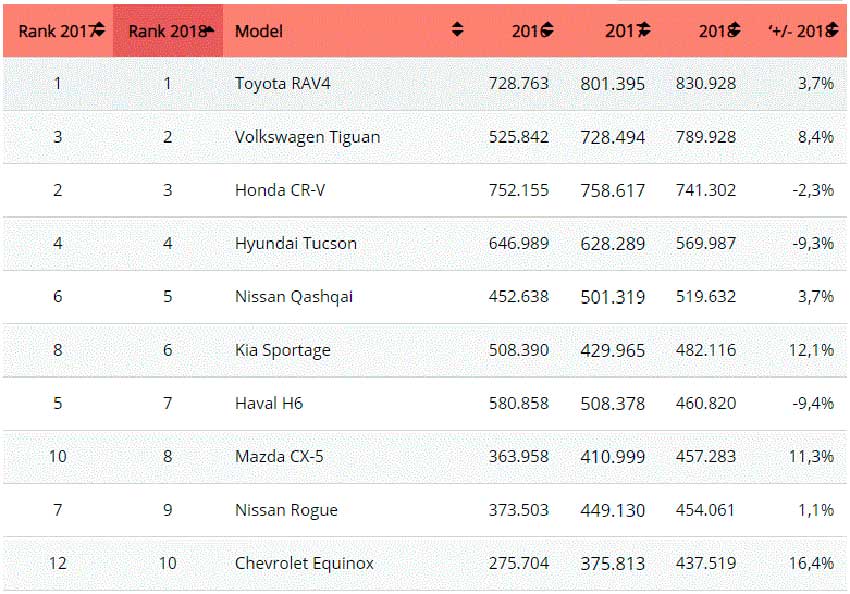Image resolution: width=850 pixels, height=594 pixels.
Task: Select the Hyundai Tucson model name
Action: [296, 243]
